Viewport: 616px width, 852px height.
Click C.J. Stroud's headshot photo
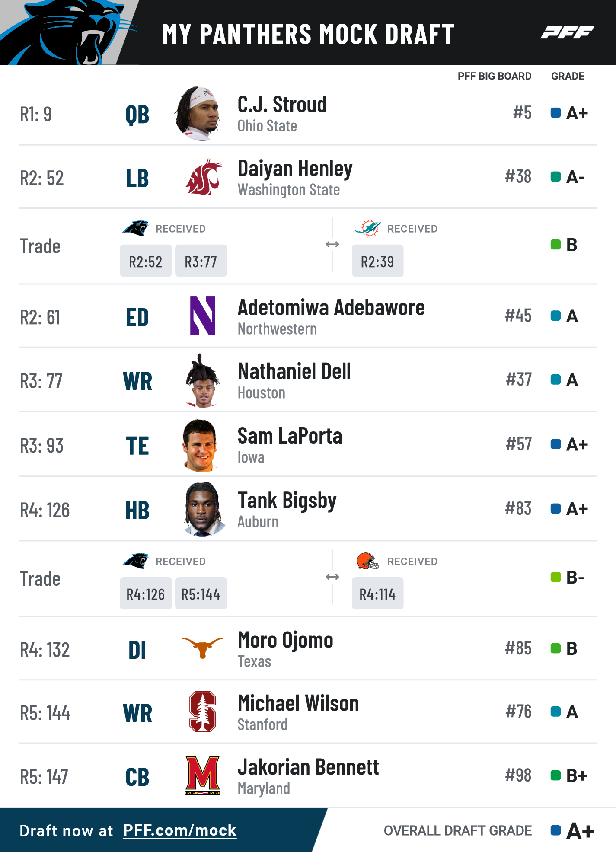(200, 113)
